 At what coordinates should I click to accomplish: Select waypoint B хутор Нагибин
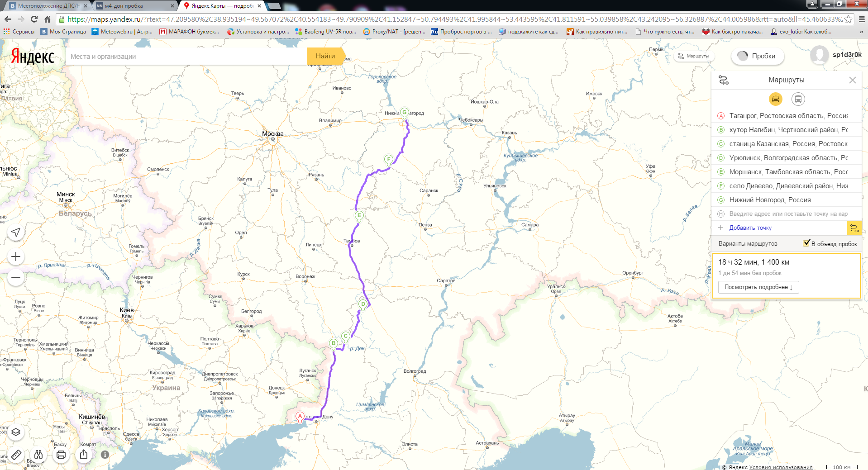tap(787, 130)
